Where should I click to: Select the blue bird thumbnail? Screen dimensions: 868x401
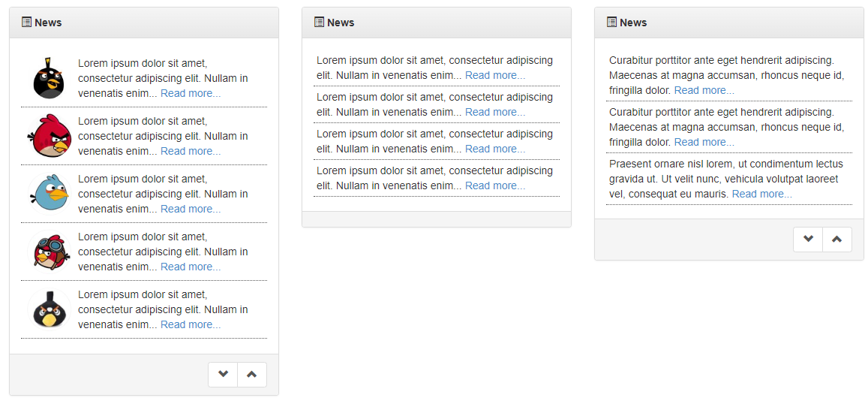[x=49, y=194]
